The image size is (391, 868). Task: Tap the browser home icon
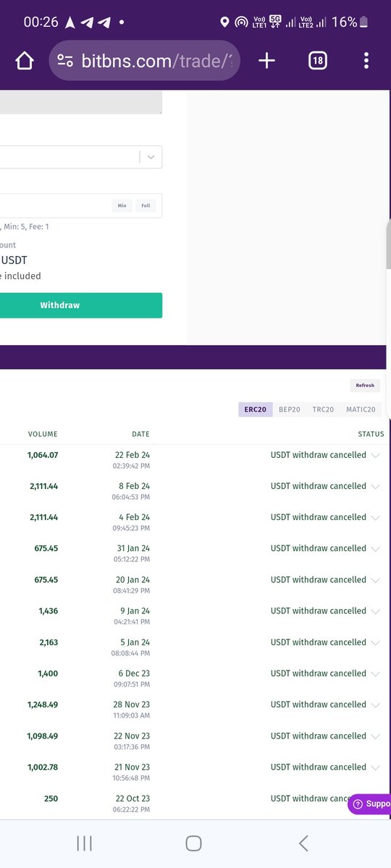[25, 61]
